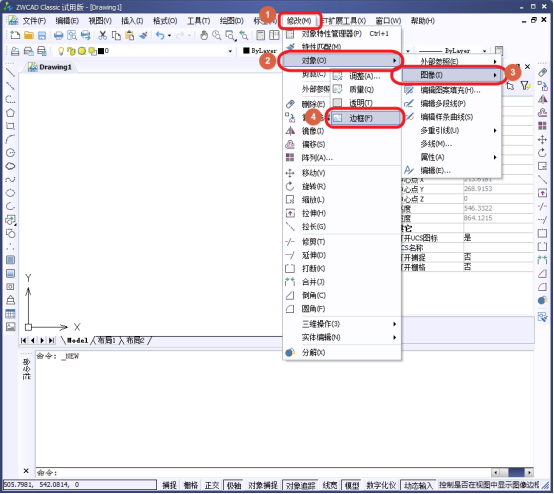Select the Pan hand tool

point(204,35)
